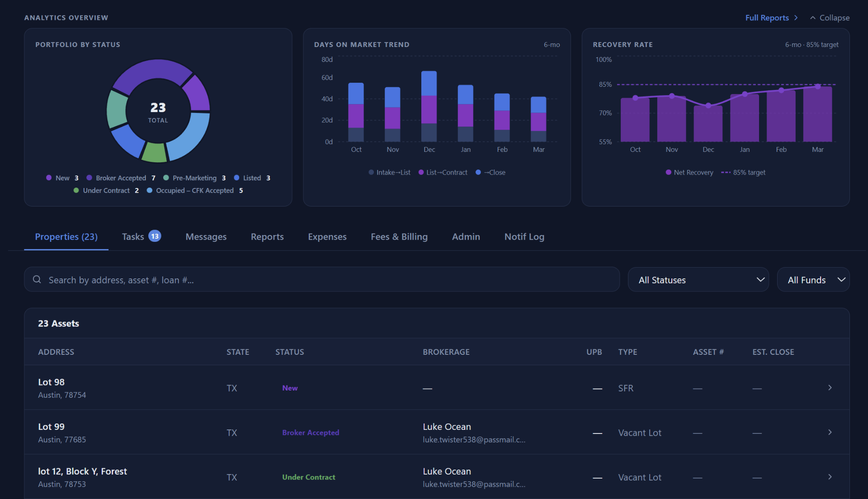Click the donut chart center total 23
Screen dimensions: 868x499
pyautogui.click(x=158, y=108)
